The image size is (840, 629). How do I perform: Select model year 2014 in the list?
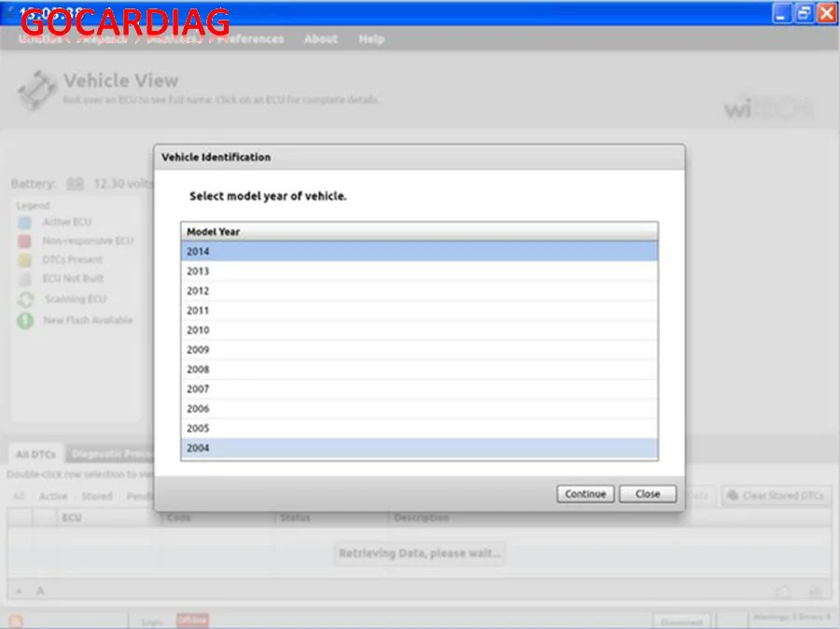tap(419, 251)
